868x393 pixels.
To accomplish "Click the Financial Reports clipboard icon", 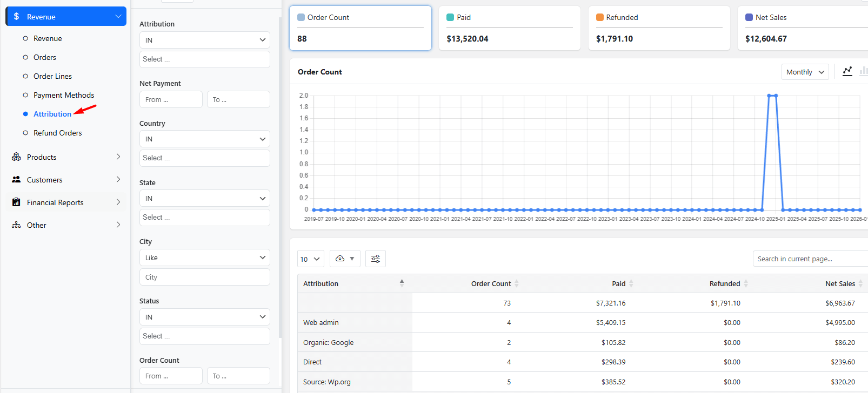I will pos(16,202).
